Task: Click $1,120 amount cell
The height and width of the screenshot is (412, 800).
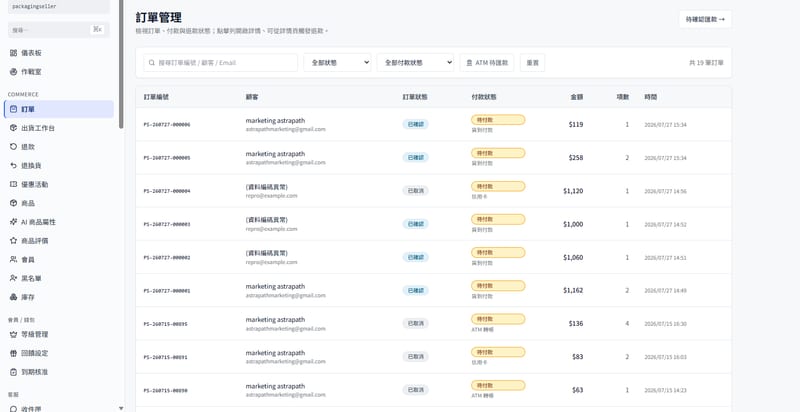Action: point(573,191)
